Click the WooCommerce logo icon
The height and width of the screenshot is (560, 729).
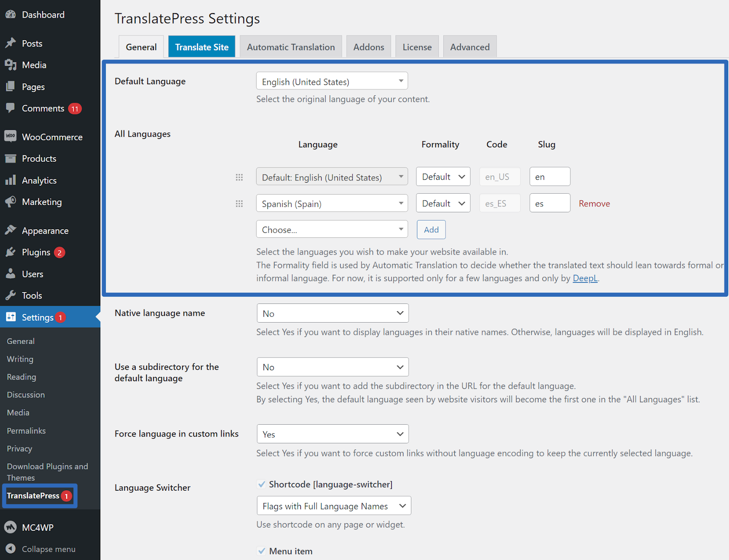tap(10, 137)
